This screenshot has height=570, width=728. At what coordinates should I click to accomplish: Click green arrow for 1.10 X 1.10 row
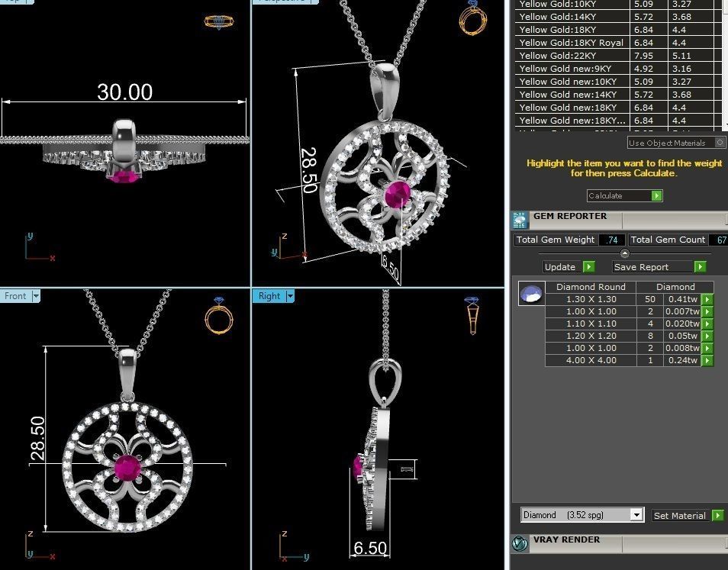707,324
